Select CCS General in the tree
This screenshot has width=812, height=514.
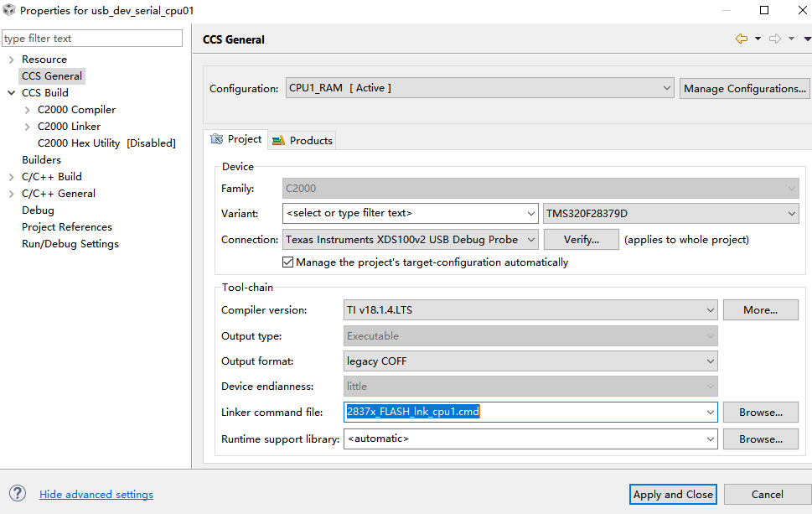pyautogui.click(x=52, y=76)
